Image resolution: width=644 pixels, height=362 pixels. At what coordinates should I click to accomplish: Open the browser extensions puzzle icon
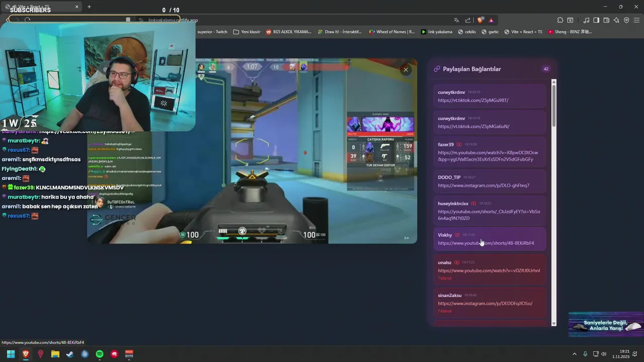560,20
